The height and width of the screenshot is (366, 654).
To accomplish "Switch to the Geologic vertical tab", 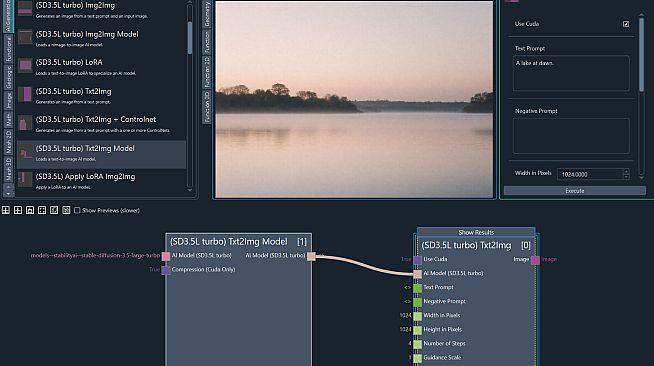I will pos(8,77).
